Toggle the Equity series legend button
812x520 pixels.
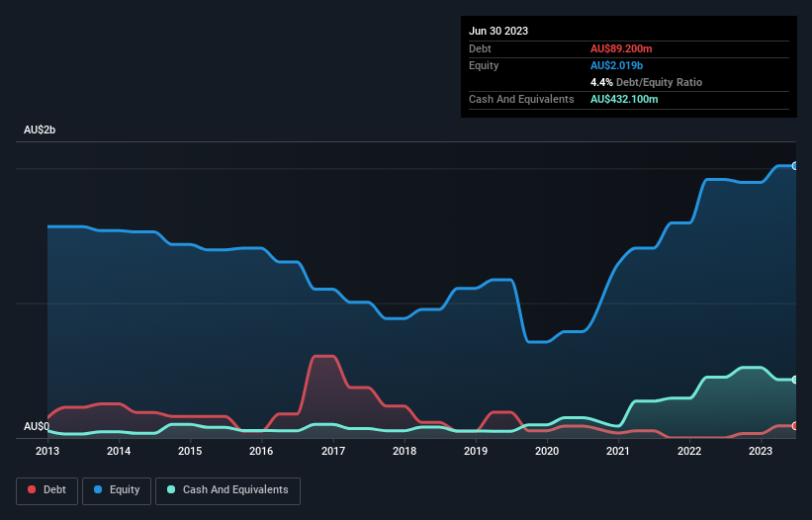coord(117,490)
